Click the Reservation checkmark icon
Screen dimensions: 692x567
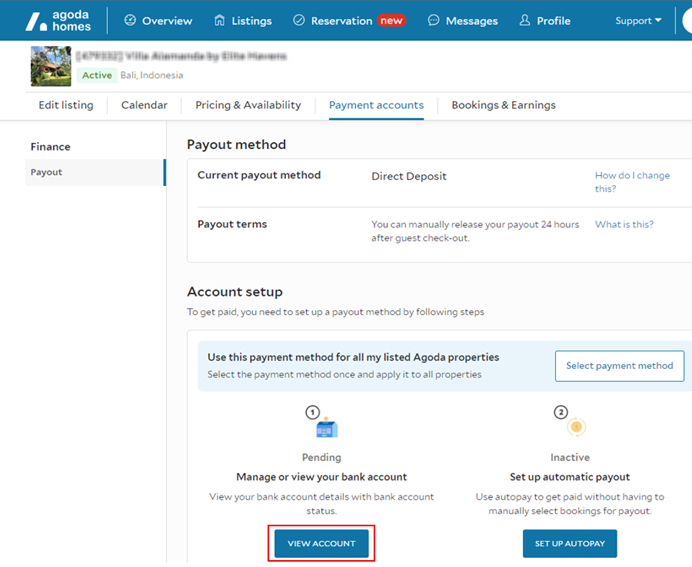tap(299, 21)
